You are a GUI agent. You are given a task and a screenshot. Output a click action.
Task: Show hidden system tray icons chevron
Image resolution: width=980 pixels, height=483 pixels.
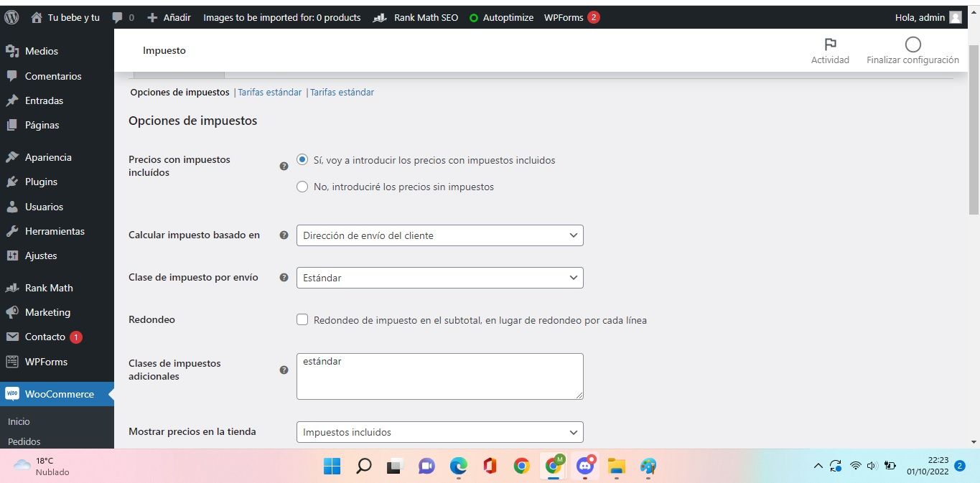[818, 466]
